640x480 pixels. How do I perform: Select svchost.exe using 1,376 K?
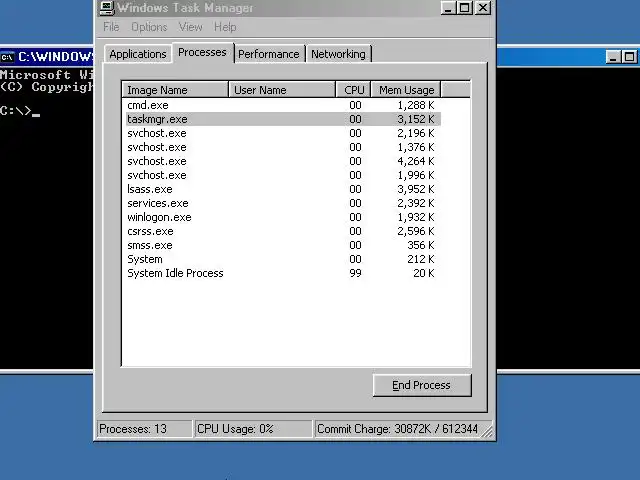(283, 147)
